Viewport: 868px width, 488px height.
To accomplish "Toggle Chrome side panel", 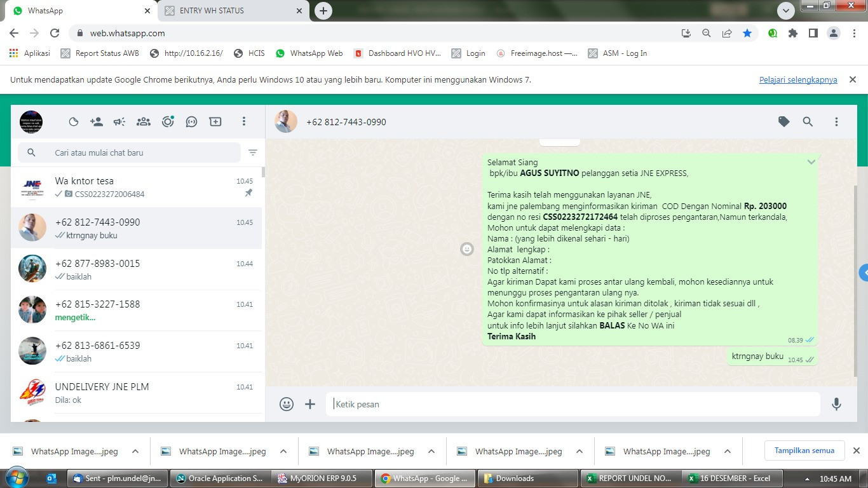I will 813,33.
